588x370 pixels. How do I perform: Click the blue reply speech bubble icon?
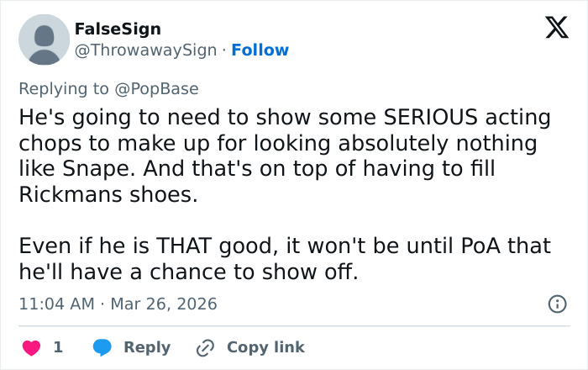pos(102,347)
